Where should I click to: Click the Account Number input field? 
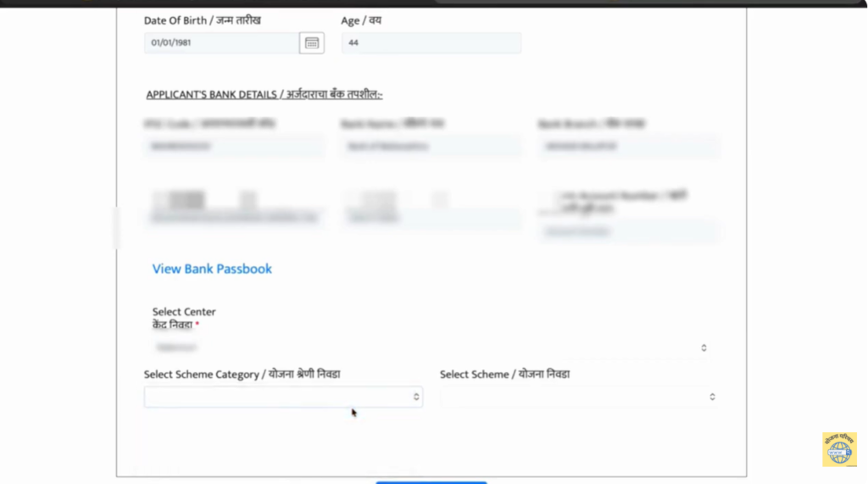[628, 231]
